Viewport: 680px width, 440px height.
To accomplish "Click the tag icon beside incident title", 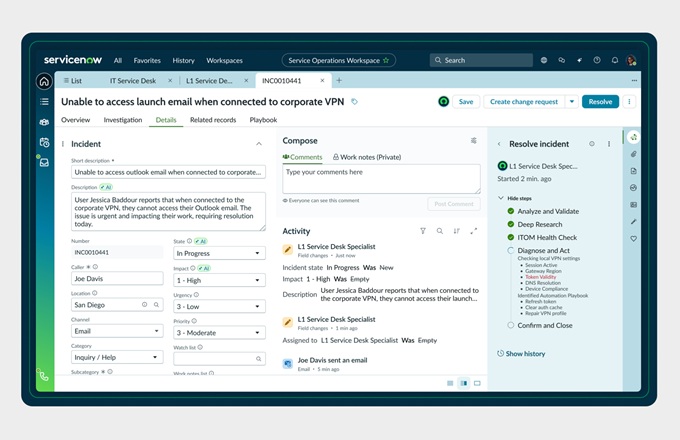I will pos(354,102).
